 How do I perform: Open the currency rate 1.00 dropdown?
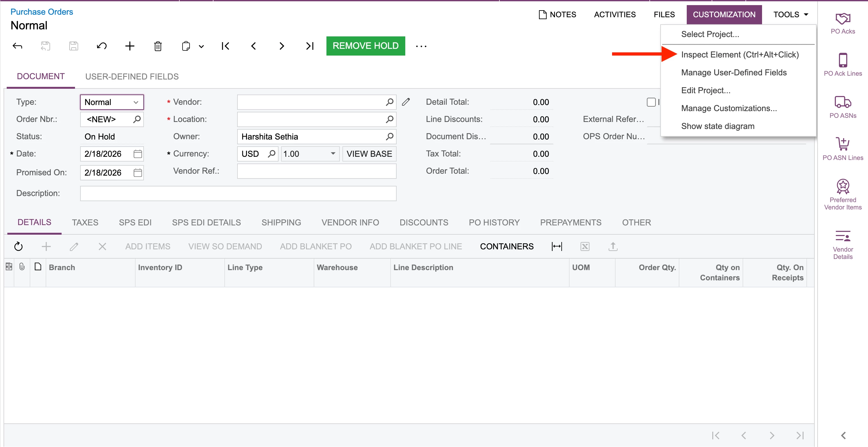pyautogui.click(x=333, y=154)
